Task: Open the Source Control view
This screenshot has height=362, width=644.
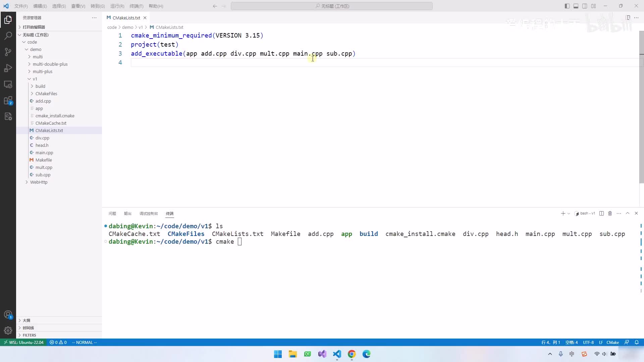Action: coord(8,52)
